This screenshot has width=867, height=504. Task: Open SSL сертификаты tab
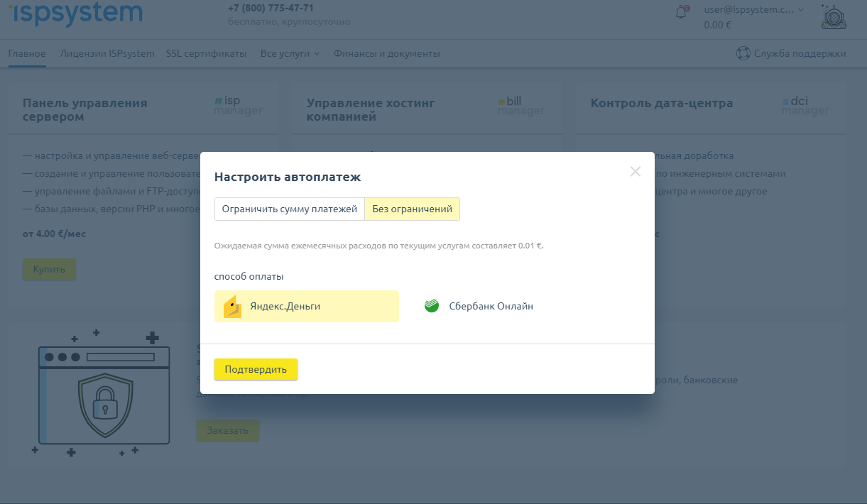tap(207, 53)
